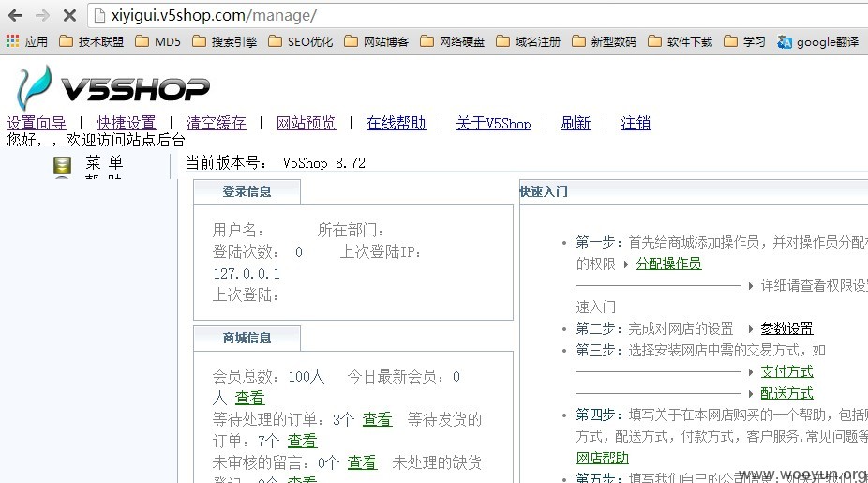Open the 学习 bookmark folder
The width and height of the screenshot is (868, 483).
pos(744,41)
